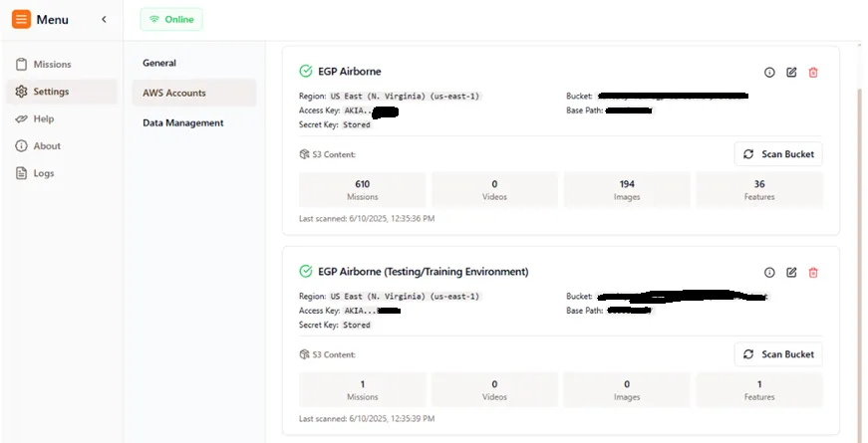Switch to the Data Management tab
The height and width of the screenshot is (443, 868).
(x=183, y=122)
